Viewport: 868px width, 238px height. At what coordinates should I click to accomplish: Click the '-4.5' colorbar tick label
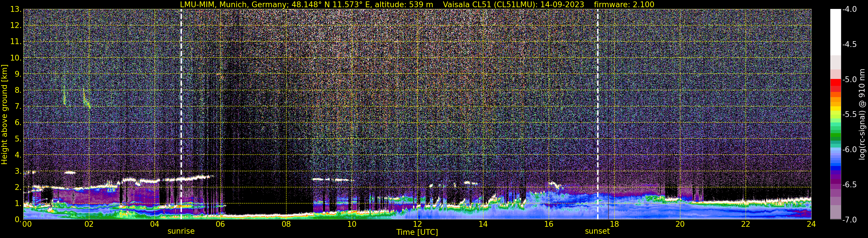pyautogui.click(x=850, y=44)
